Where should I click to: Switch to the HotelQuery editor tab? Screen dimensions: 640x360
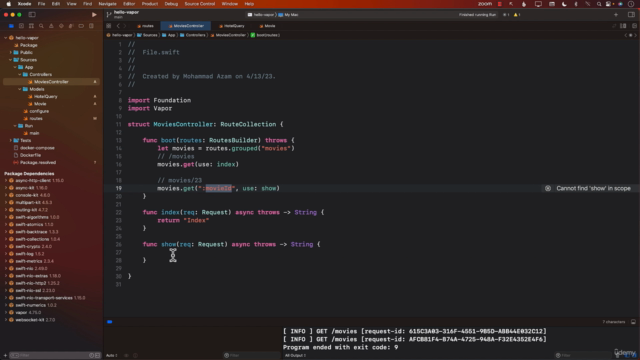pos(231,26)
